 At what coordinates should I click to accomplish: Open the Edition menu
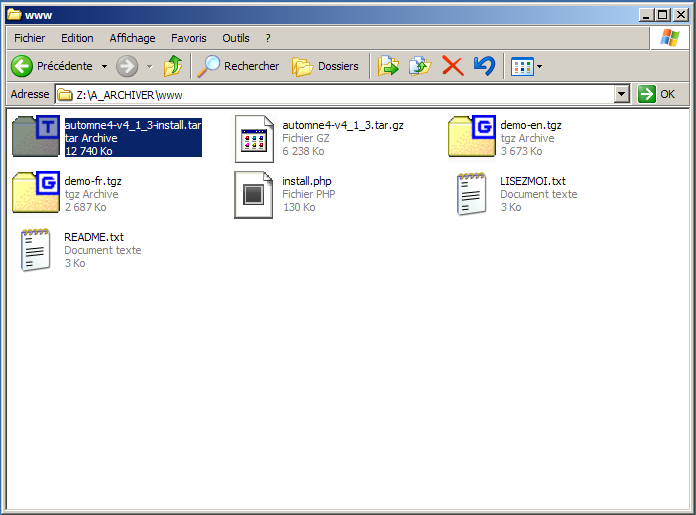click(77, 38)
